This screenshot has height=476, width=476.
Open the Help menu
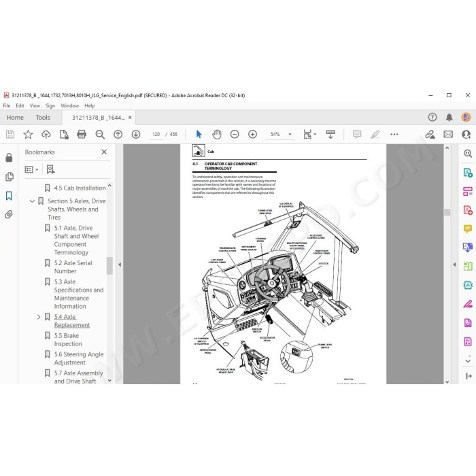click(90, 105)
